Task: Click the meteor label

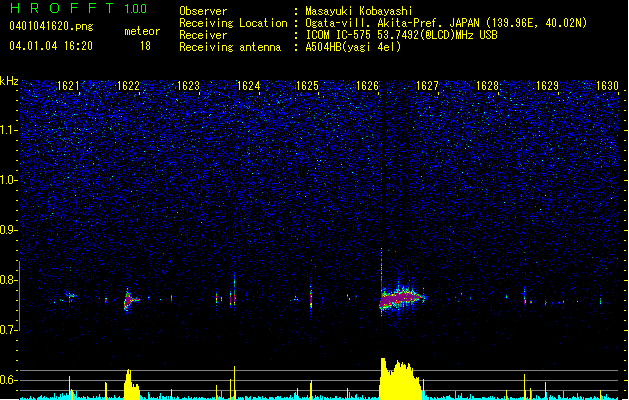Action: [142, 31]
